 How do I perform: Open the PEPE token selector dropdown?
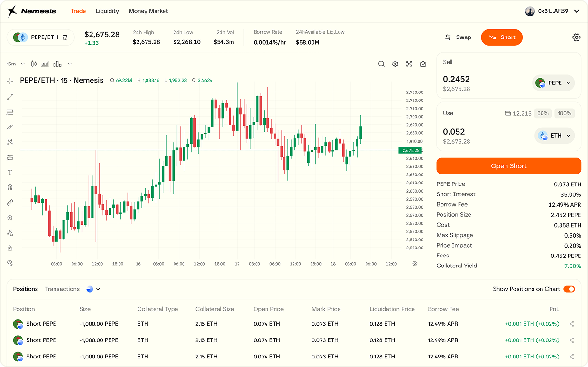pyautogui.click(x=553, y=83)
